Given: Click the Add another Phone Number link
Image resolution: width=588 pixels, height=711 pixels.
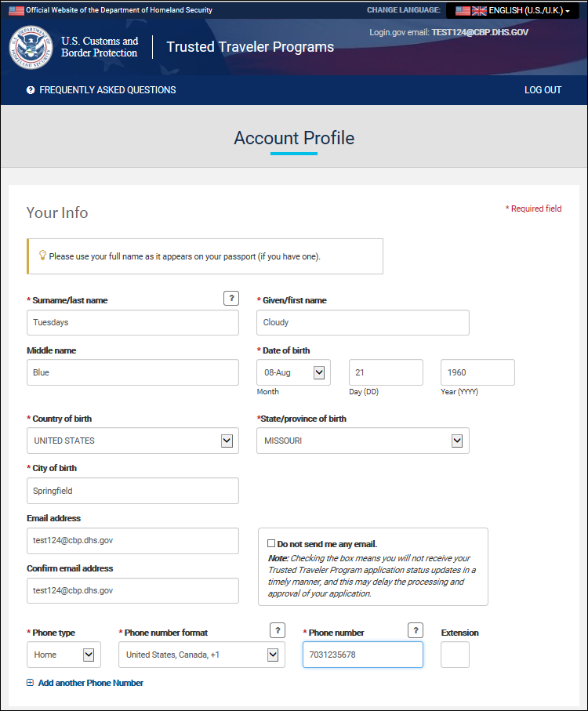Looking at the screenshot, I should point(90,683).
